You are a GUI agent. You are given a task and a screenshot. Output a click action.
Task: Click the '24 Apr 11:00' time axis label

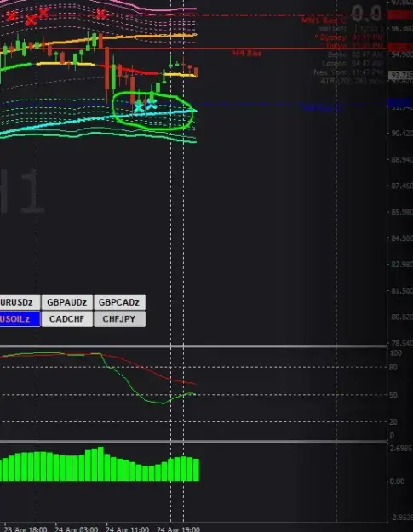127,529
